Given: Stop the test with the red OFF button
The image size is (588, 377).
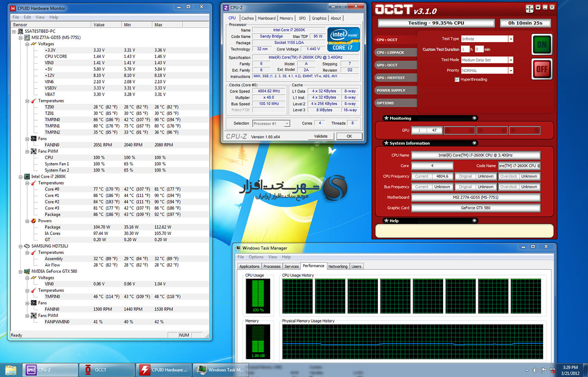Looking at the screenshot, I should pyautogui.click(x=541, y=69).
